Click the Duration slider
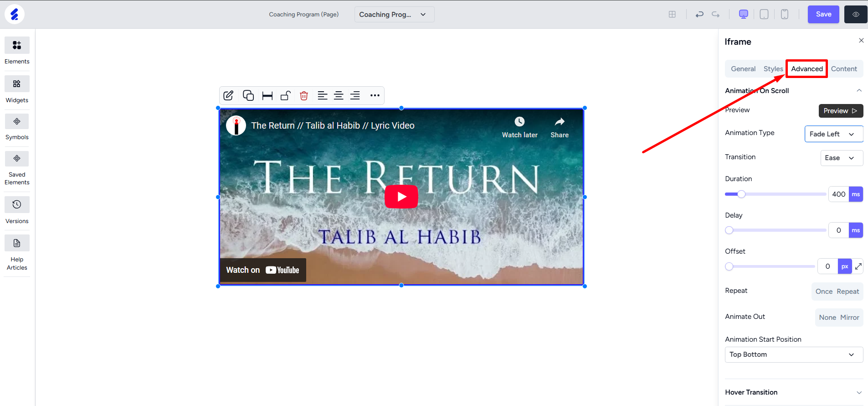 775,194
